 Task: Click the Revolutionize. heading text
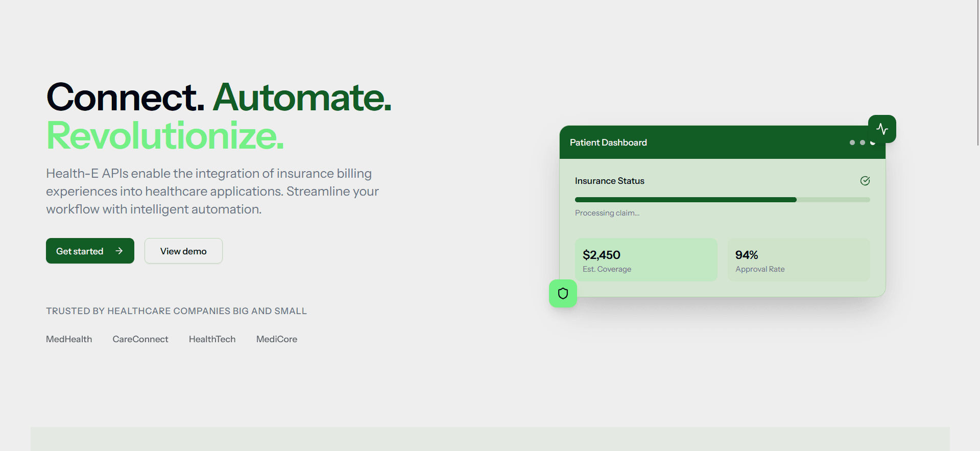(165, 136)
